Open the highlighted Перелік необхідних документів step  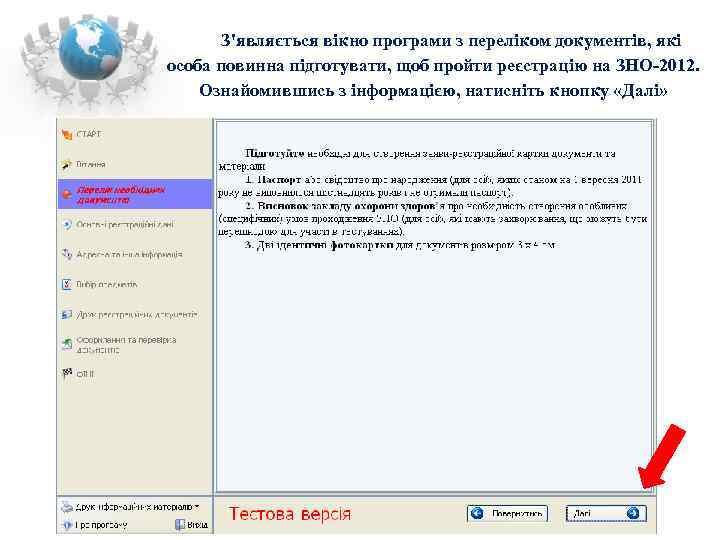coord(135,195)
